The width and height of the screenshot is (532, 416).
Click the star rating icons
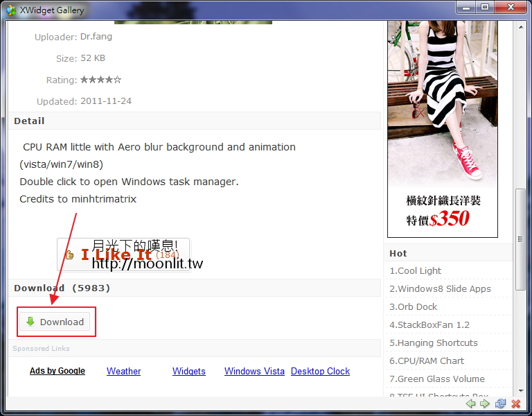pyautogui.click(x=100, y=80)
